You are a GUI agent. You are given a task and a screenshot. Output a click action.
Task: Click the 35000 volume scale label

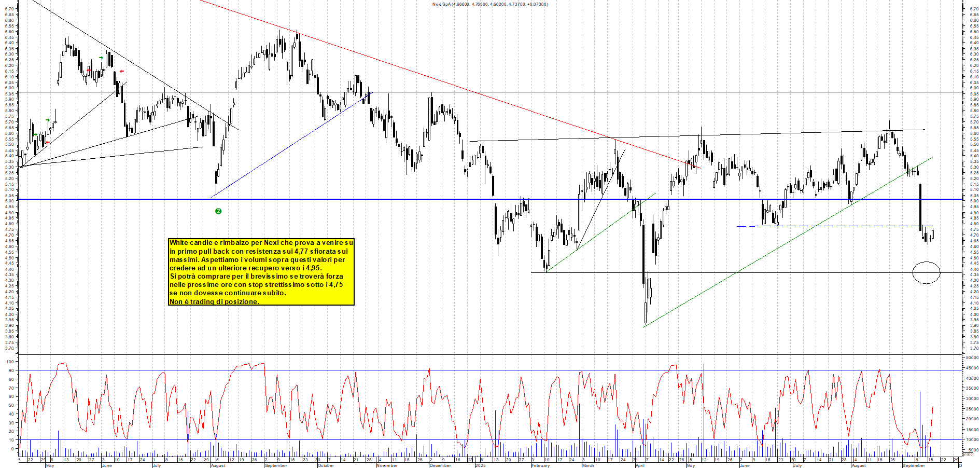click(x=972, y=389)
